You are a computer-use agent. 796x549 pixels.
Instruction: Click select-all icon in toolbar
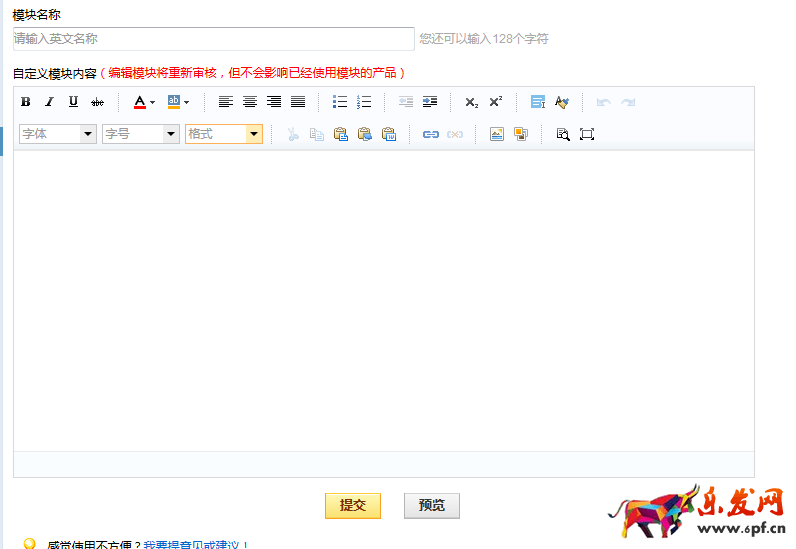(x=538, y=102)
